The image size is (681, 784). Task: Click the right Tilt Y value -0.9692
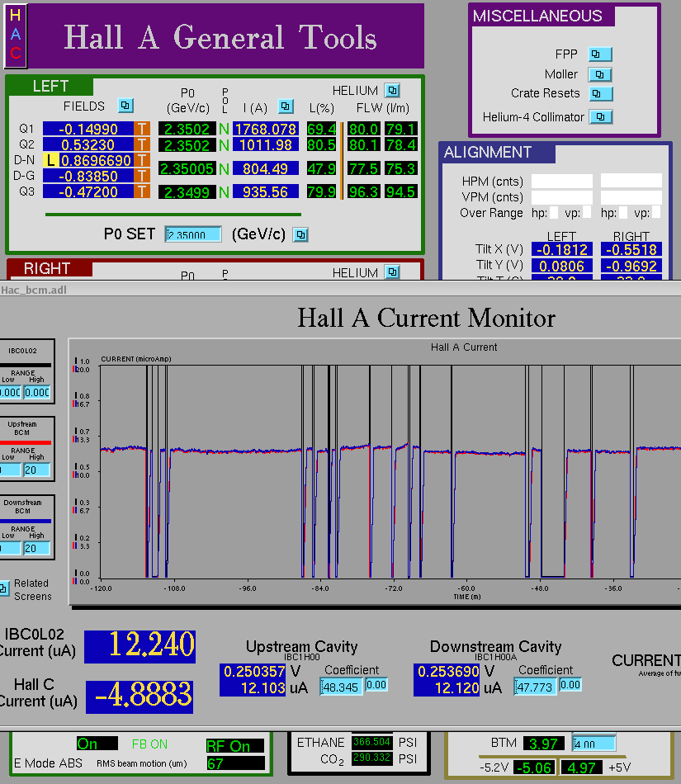click(631, 266)
